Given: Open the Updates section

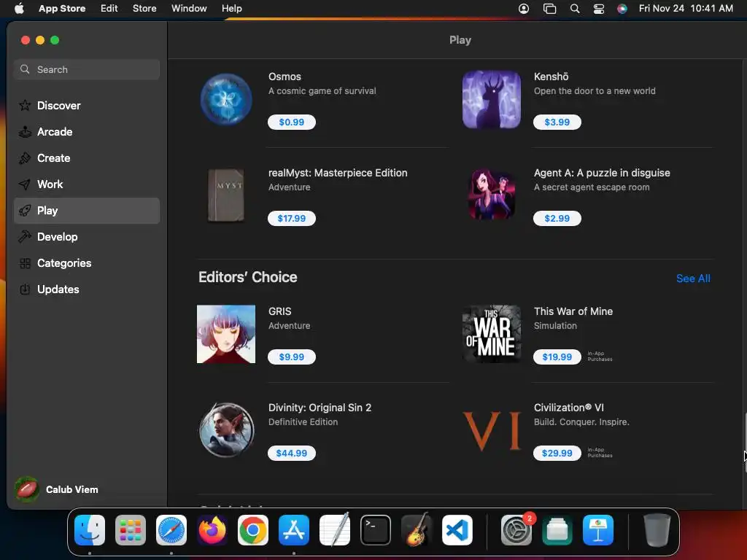Looking at the screenshot, I should (x=87, y=289).
